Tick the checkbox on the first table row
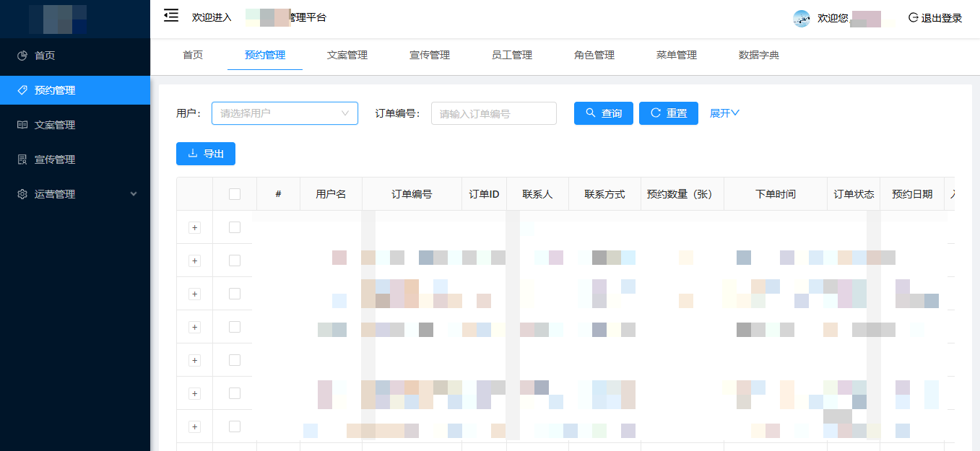Image resolution: width=980 pixels, height=451 pixels. point(234,227)
